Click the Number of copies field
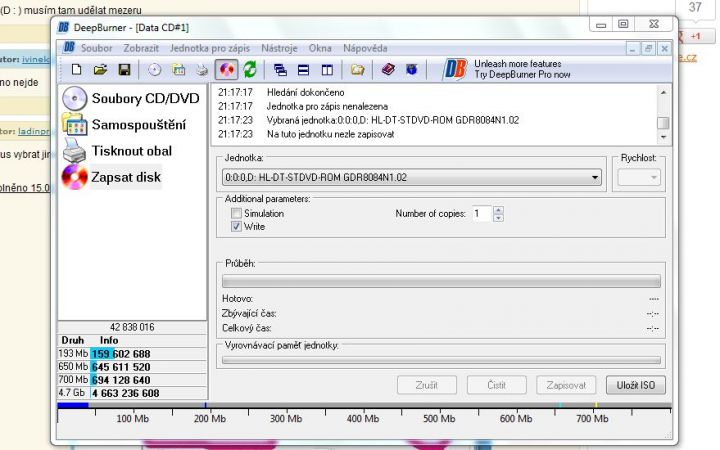Viewport: 720px width, 450px height. (x=482, y=214)
